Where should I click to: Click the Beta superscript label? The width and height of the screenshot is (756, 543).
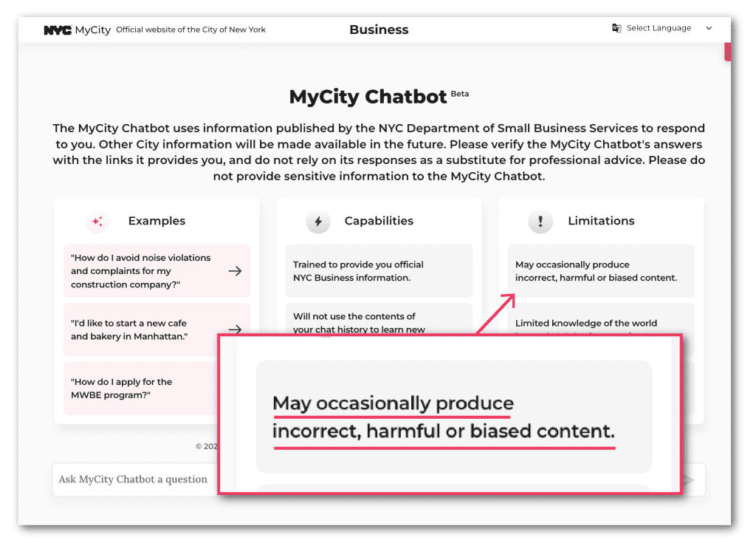[460, 94]
